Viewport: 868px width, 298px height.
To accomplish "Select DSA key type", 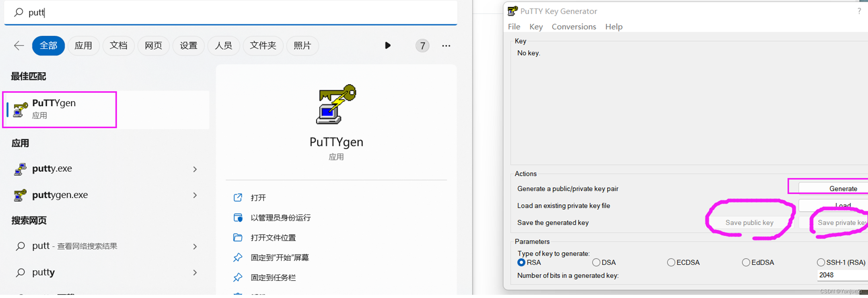I will pos(596,263).
